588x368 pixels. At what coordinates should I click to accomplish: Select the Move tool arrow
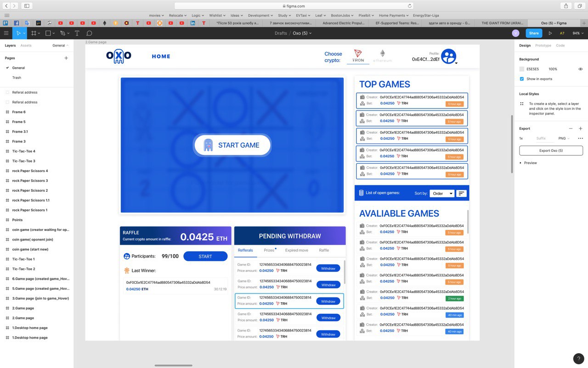coord(19,33)
